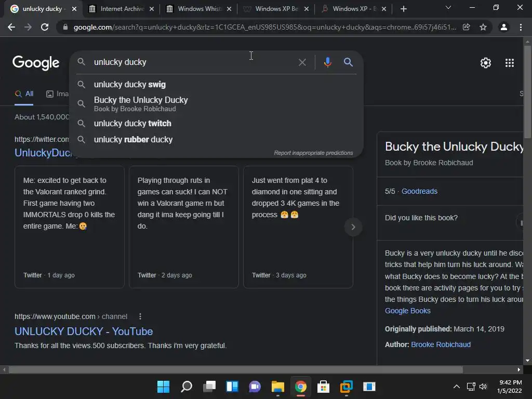
Task: Click the horizontal scrollbar thumb
Action: coord(236,369)
